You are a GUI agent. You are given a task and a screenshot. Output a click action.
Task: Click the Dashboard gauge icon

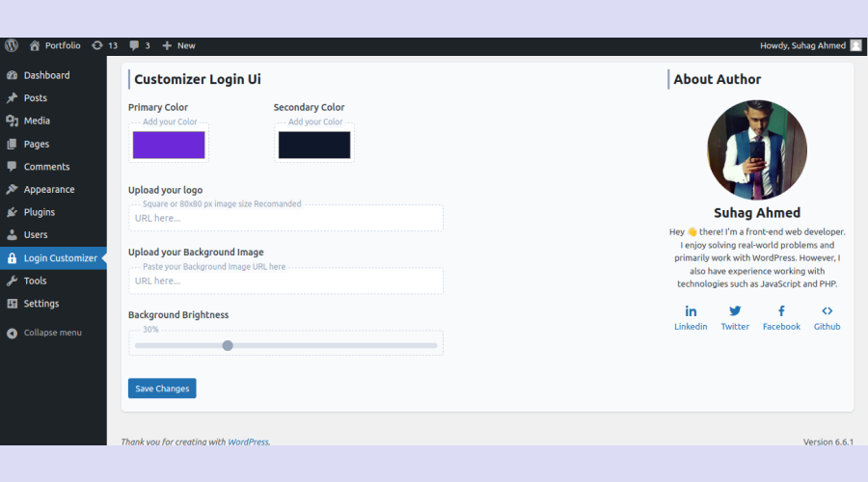coord(12,75)
